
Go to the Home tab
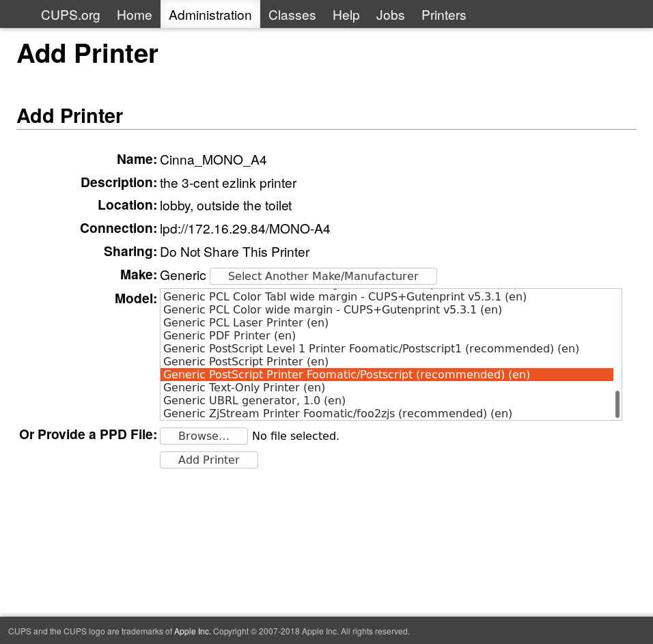(x=134, y=15)
